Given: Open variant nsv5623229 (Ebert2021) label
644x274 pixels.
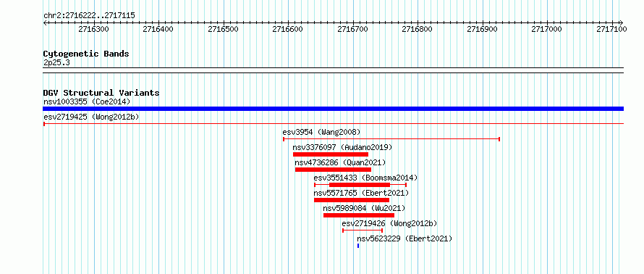Looking at the screenshot, I should 404,238.
